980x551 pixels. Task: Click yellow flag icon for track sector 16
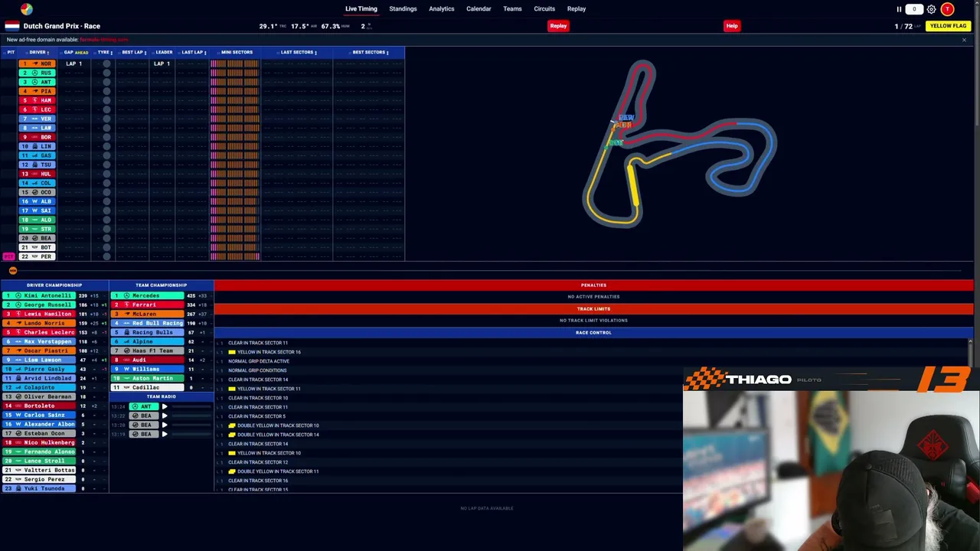click(x=232, y=352)
